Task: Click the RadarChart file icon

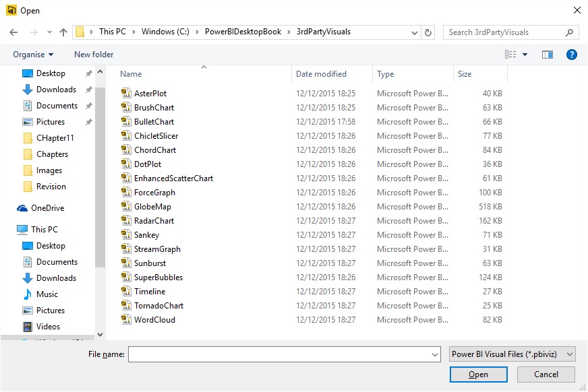Action: point(126,220)
